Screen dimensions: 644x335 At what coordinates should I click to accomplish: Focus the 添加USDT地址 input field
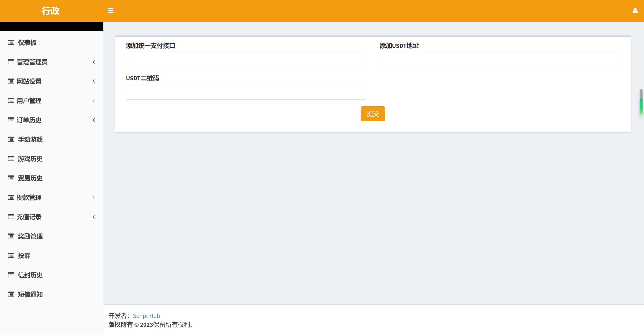pos(500,60)
